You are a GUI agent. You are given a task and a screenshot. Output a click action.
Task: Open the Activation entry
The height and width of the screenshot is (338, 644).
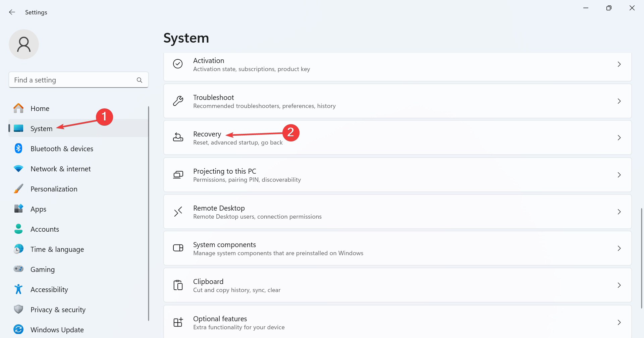[x=397, y=66]
